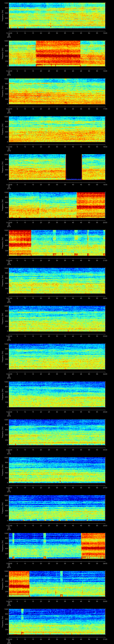
Task: Click the 5:14:00 start time label
Action: (9, 33)
